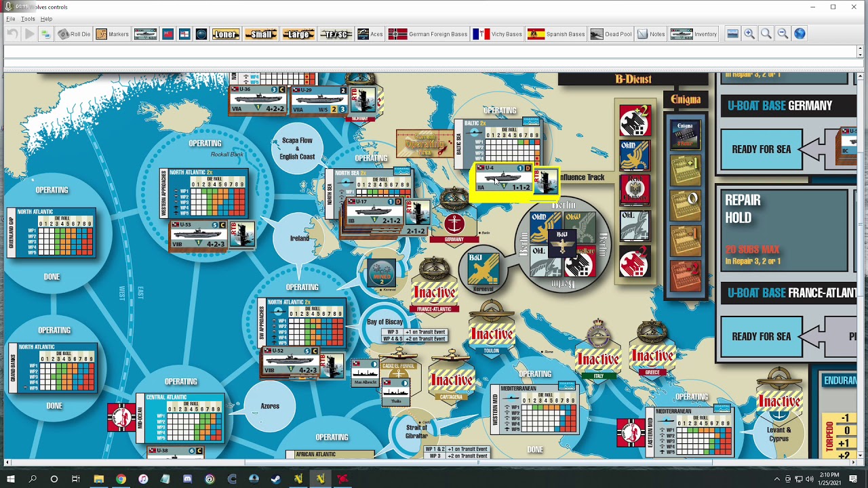
Task: Open German Foreign Bases window
Action: [x=428, y=34]
